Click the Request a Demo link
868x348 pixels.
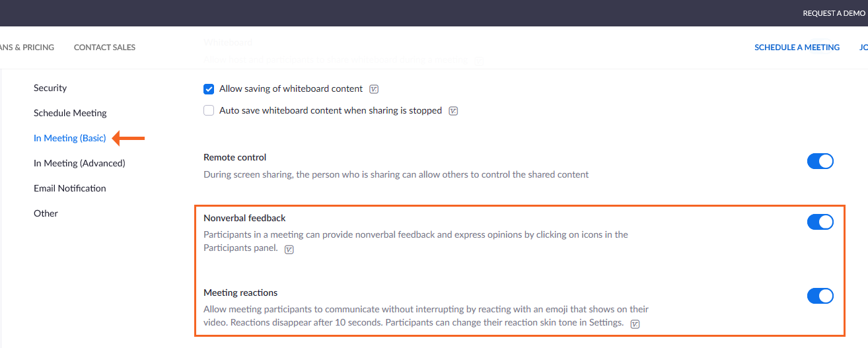point(834,13)
